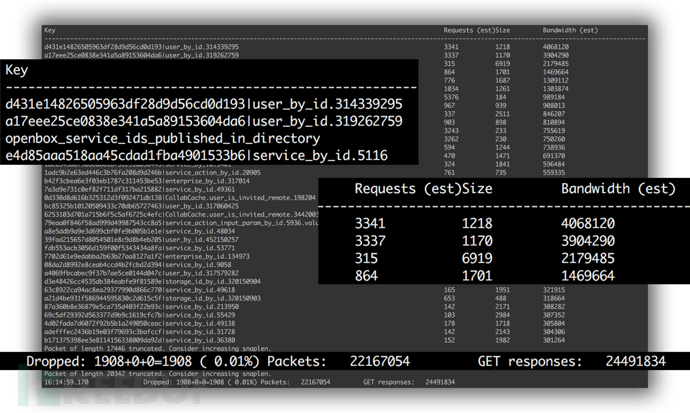Click the row ending storage_id_by_id.320150903

tap(152, 298)
